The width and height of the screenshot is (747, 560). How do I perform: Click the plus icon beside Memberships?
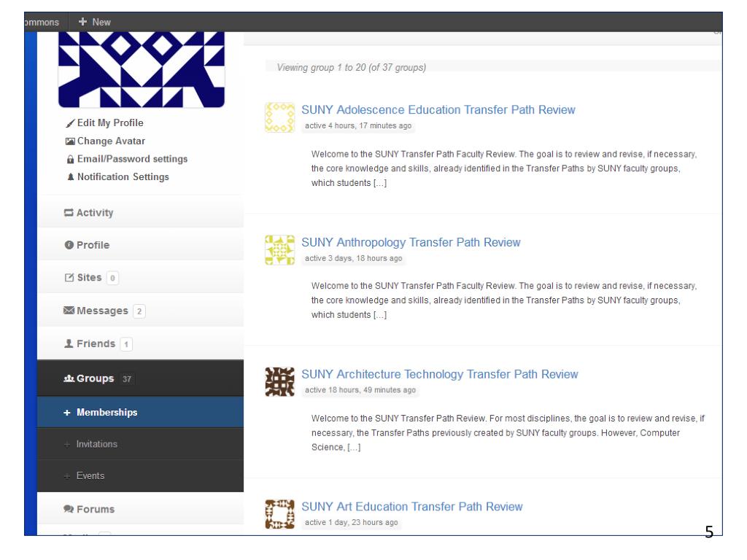coord(66,413)
